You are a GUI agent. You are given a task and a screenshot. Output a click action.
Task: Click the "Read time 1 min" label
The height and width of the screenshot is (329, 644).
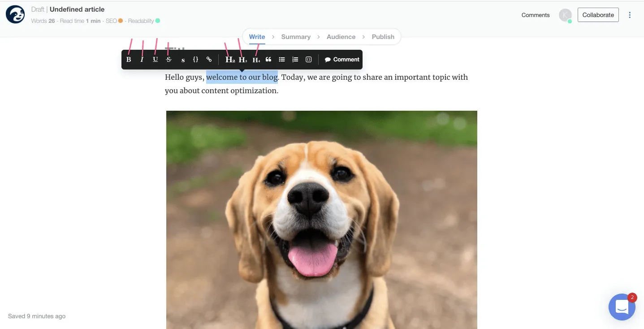click(80, 21)
